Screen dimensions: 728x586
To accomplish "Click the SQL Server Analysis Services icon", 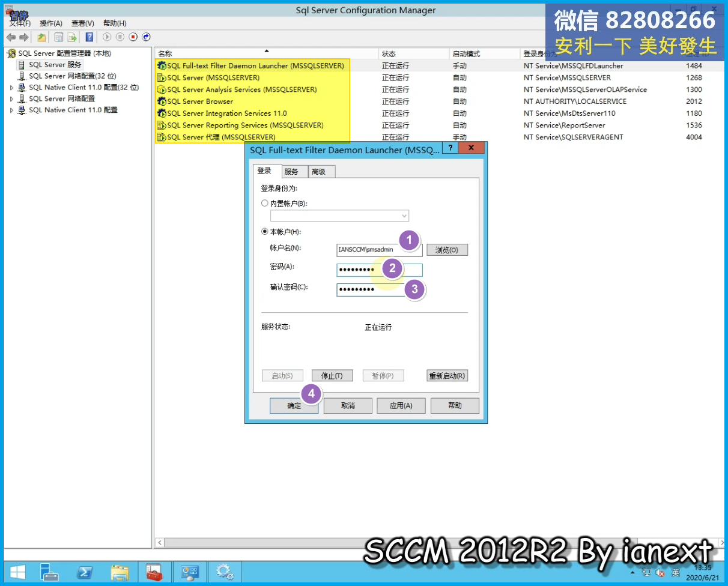I will tap(161, 89).
